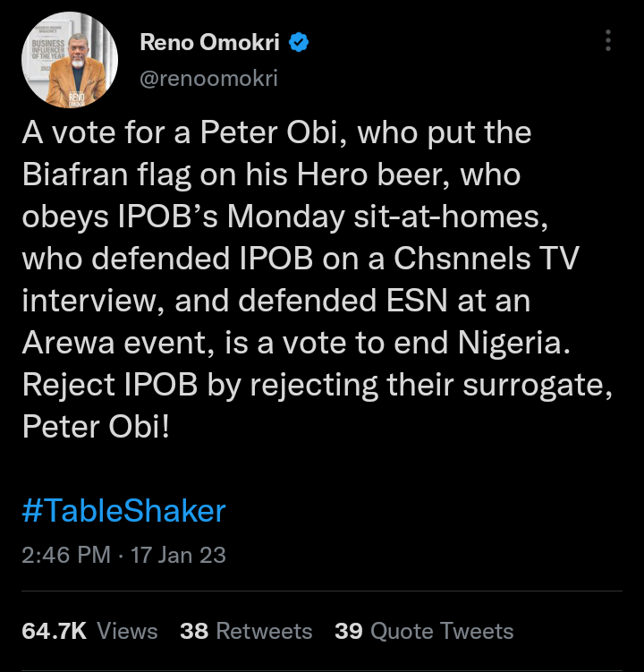Click the "Biafran flag" text in tweet

112,174
